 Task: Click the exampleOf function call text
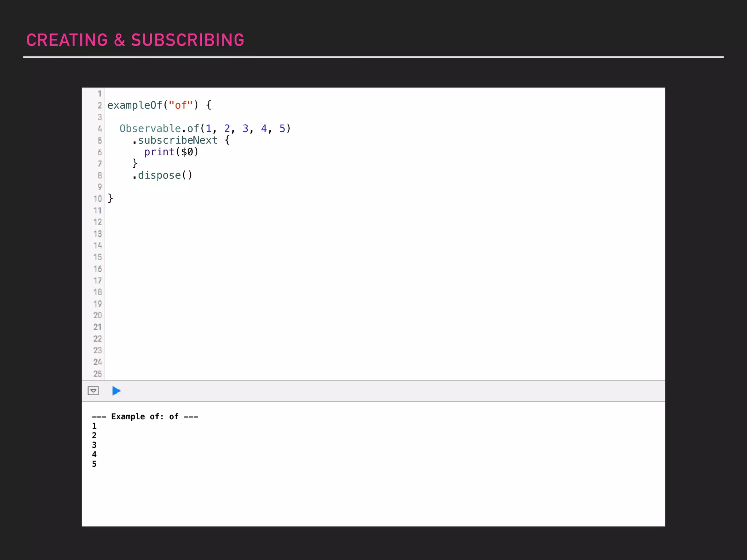pos(134,105)
